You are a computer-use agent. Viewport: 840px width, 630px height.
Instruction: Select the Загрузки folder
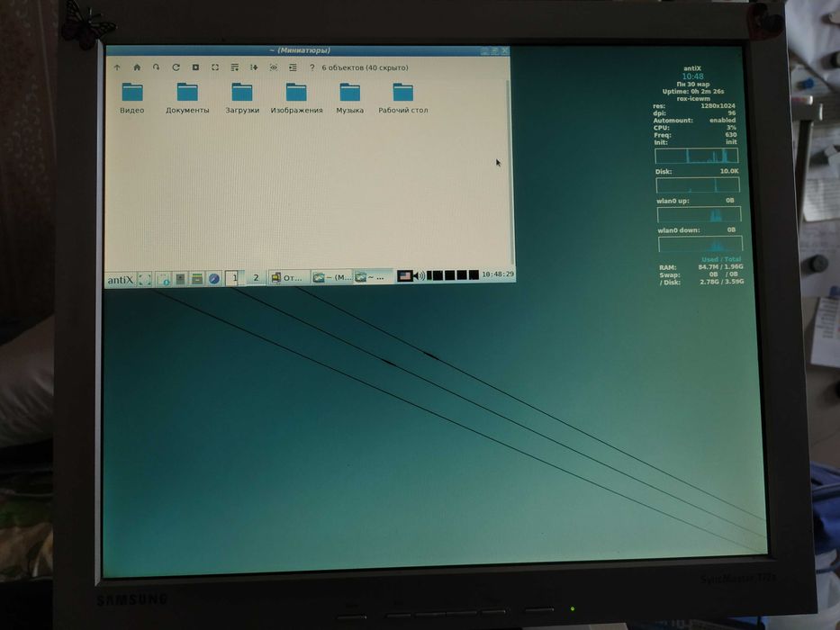tap(242, 98)
